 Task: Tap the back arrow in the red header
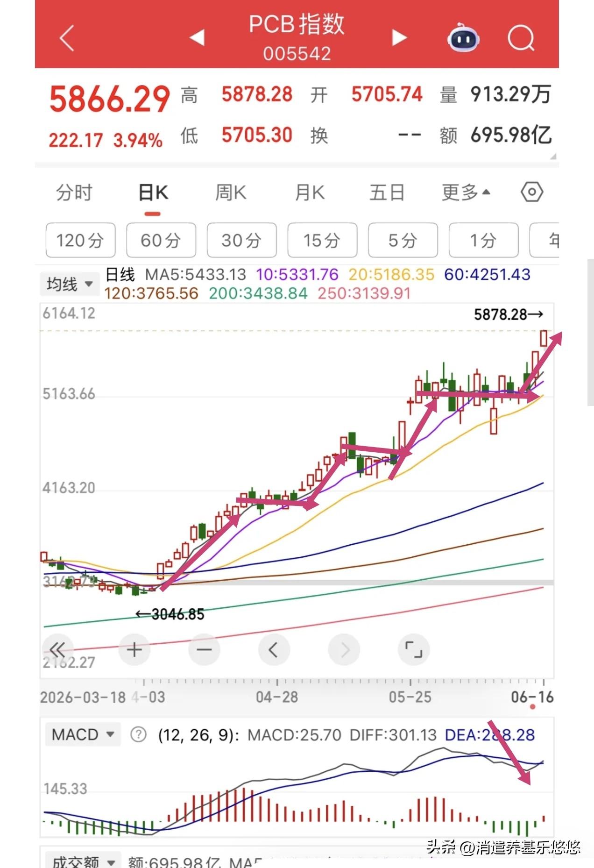(67, 38)
